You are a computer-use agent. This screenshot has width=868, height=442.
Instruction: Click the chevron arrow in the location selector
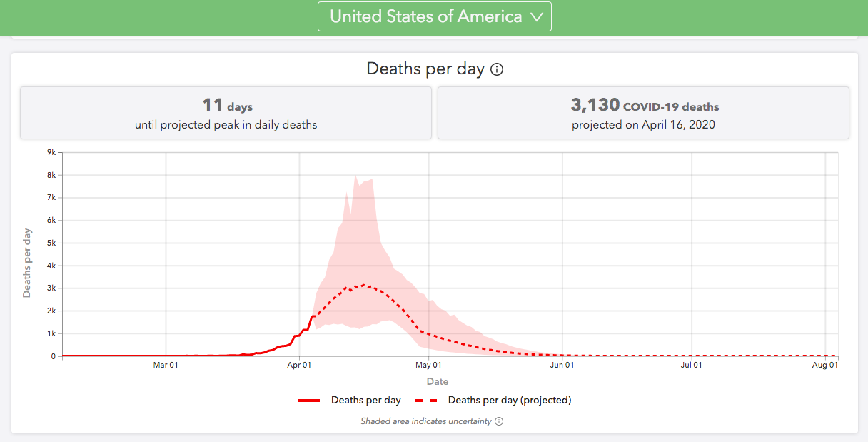(x=538, y=17)
